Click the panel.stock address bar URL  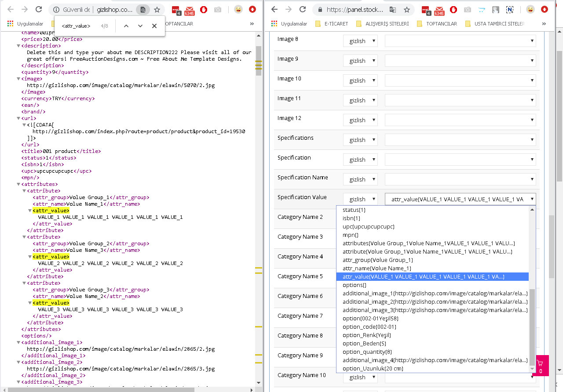click(x=355, y=9)
